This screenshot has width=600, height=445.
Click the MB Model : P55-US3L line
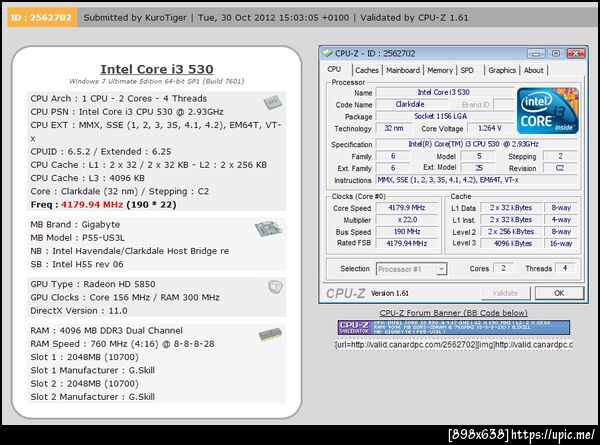coord(78,238)
